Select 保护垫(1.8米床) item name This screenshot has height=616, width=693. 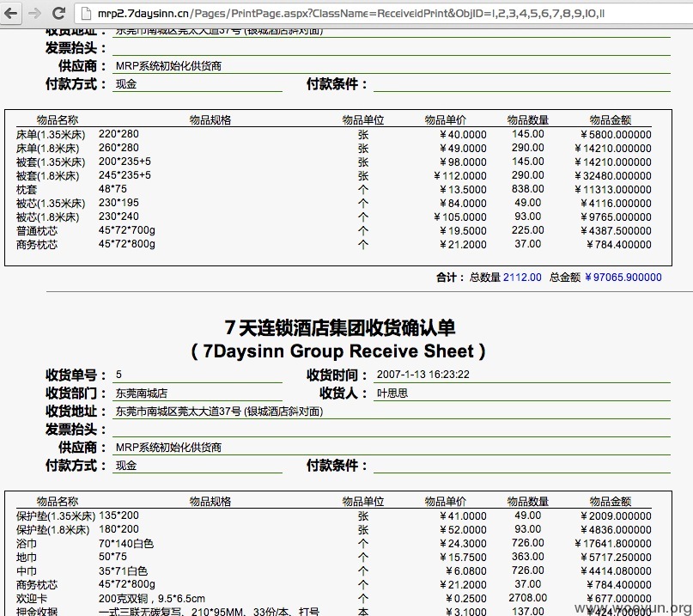pyautogui.click(x=52, y=530)
